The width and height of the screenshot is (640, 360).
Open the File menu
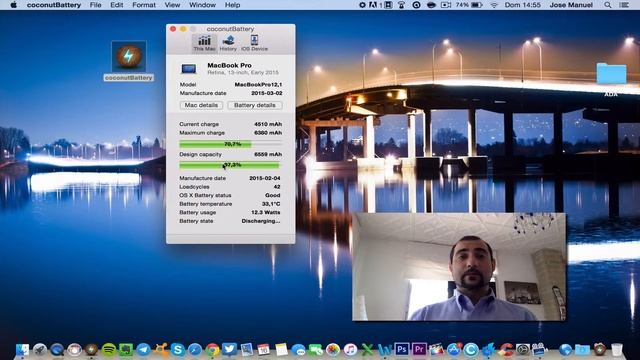[x=96, y=5]
